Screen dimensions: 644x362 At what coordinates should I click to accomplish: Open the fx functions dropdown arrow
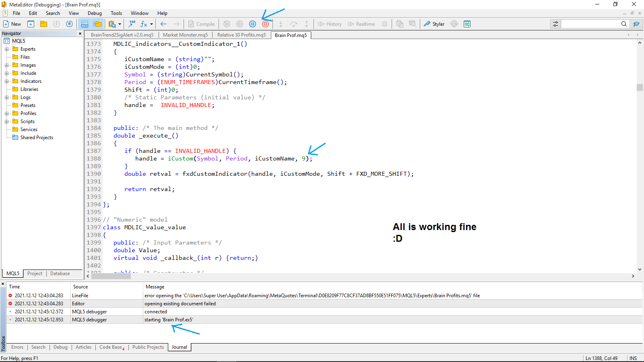(151, 24)
